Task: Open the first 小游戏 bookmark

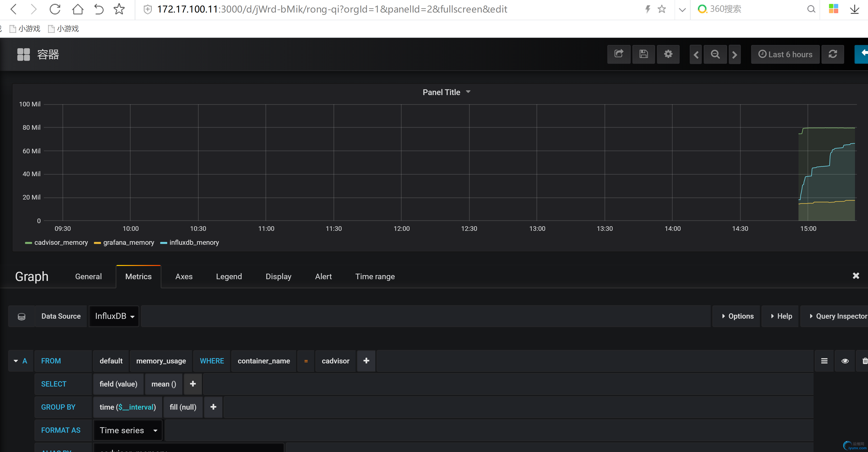Action: (x=25, y=29)
